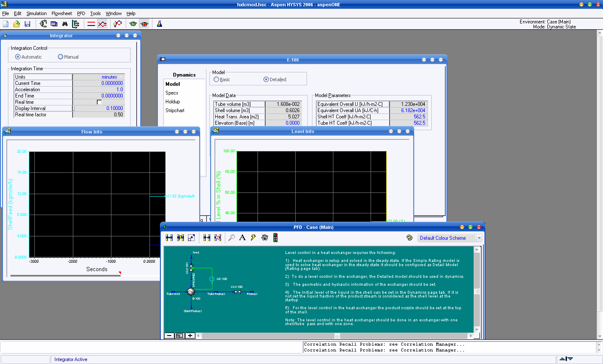The height and width of the screenshot is (364, 603).
Task: Click the Elevation (Base) value in E-100
Action: click(x=283, y=123)
